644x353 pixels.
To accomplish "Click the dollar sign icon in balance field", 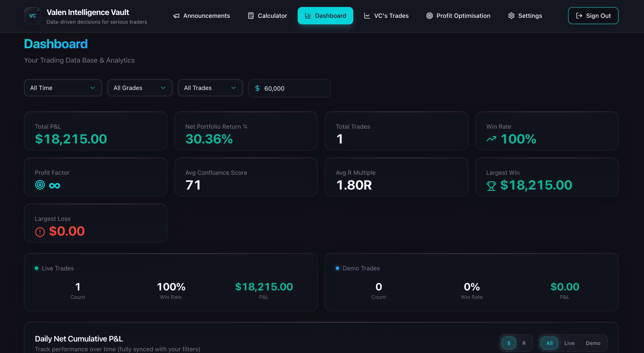I will coord(257,88).
